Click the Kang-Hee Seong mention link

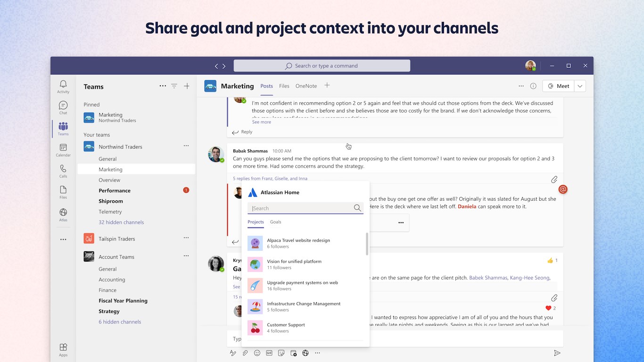point(529,278)
